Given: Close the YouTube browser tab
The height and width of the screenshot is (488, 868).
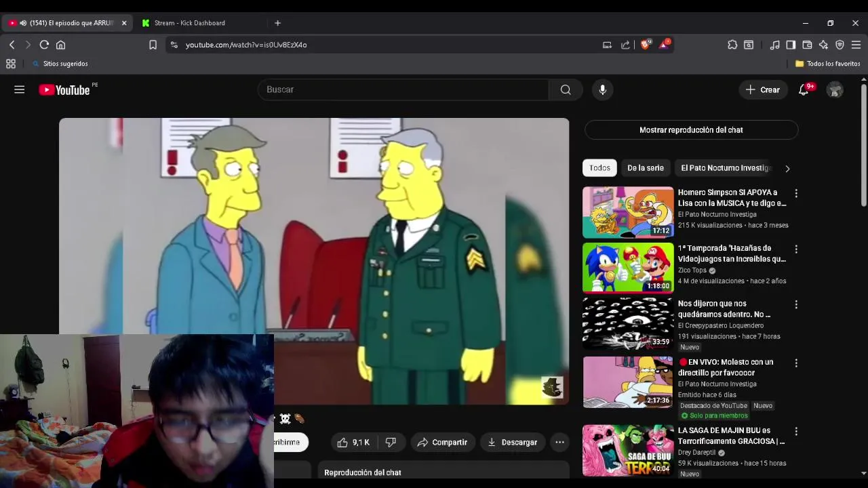Looking at the screenshot, I should click(x=124, y=23).
